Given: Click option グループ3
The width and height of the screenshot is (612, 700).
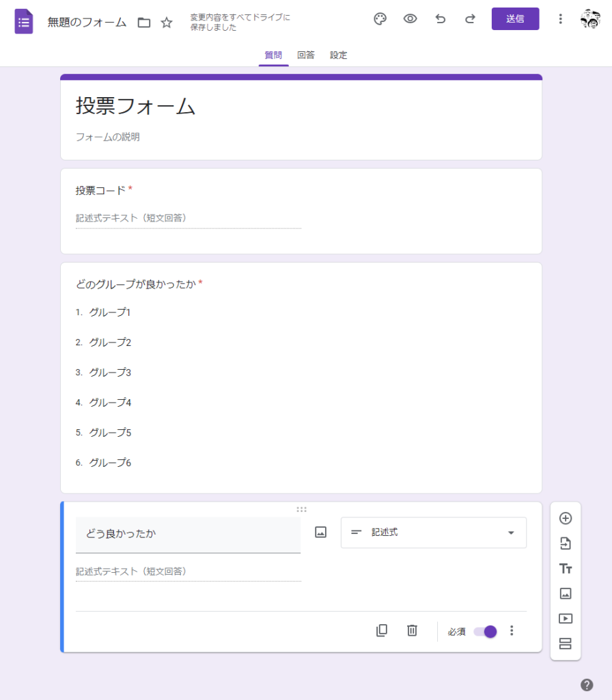Looking at the screenshot, I should click(x=110, y=373).
